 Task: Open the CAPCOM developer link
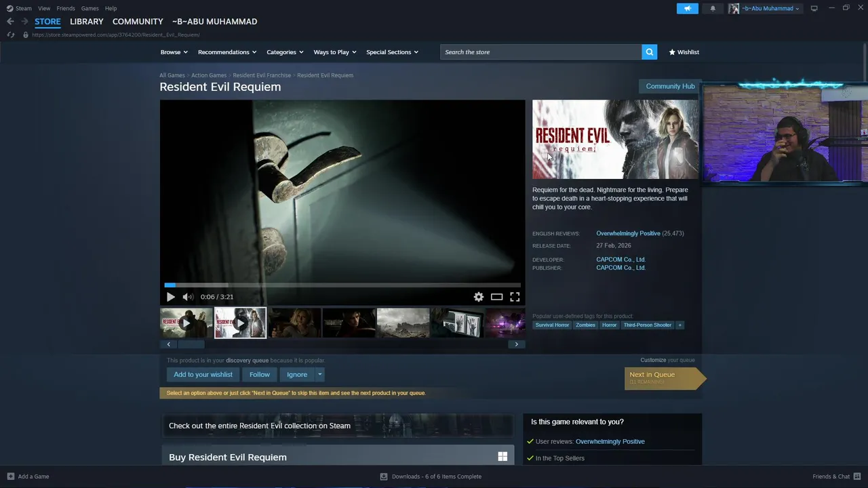(x=620, y=260)
